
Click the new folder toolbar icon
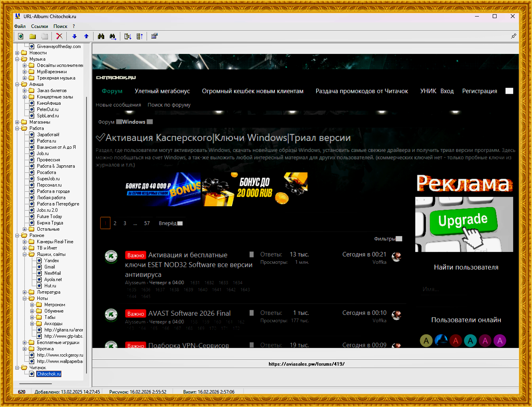[x=33, y=36]
